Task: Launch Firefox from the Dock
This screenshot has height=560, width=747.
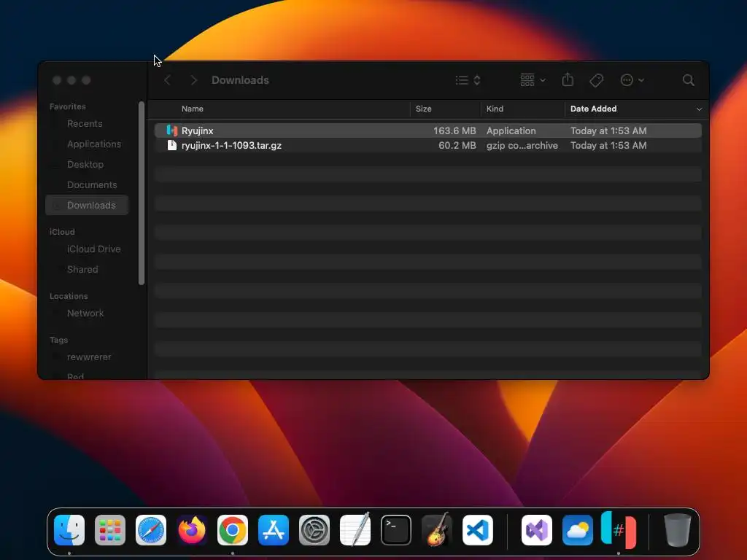Action: coord(192,529)
